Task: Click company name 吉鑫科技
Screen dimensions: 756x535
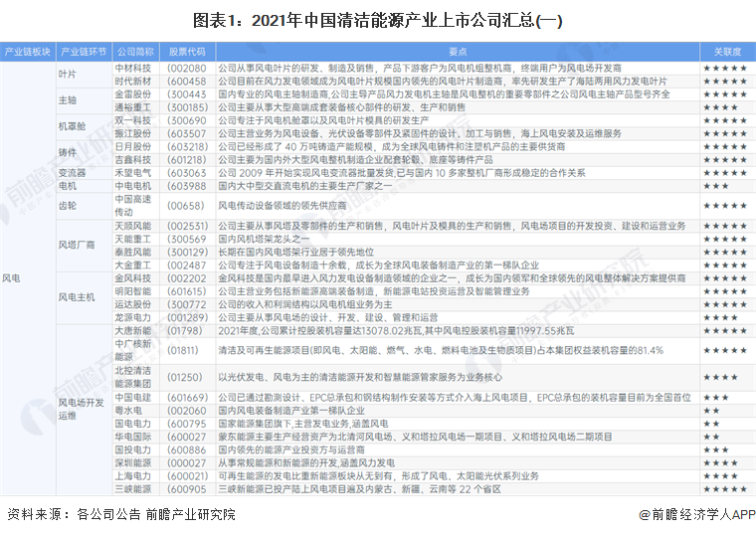Action: coord(132,159)
